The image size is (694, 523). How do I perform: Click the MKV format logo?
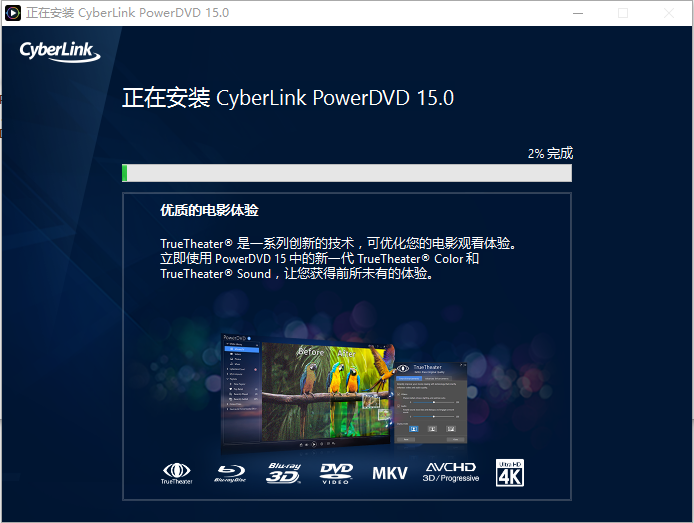tap(390, 472)
